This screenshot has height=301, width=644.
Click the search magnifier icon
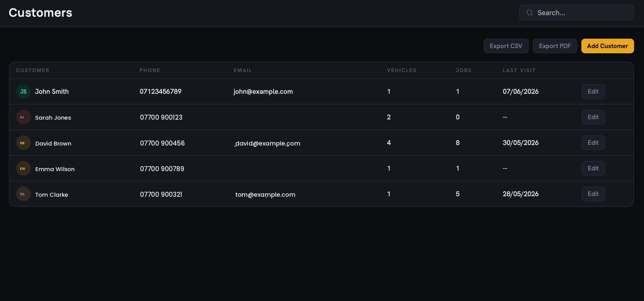[529, 13]
